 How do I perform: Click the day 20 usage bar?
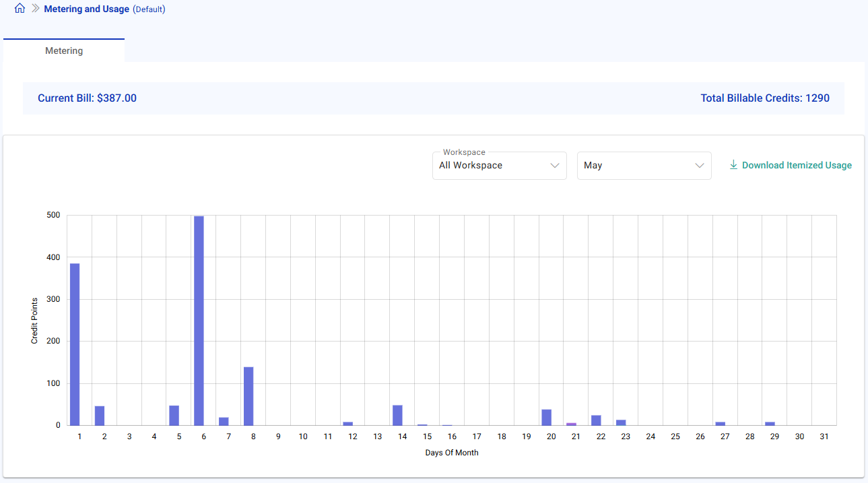click(x=546, y=418)
